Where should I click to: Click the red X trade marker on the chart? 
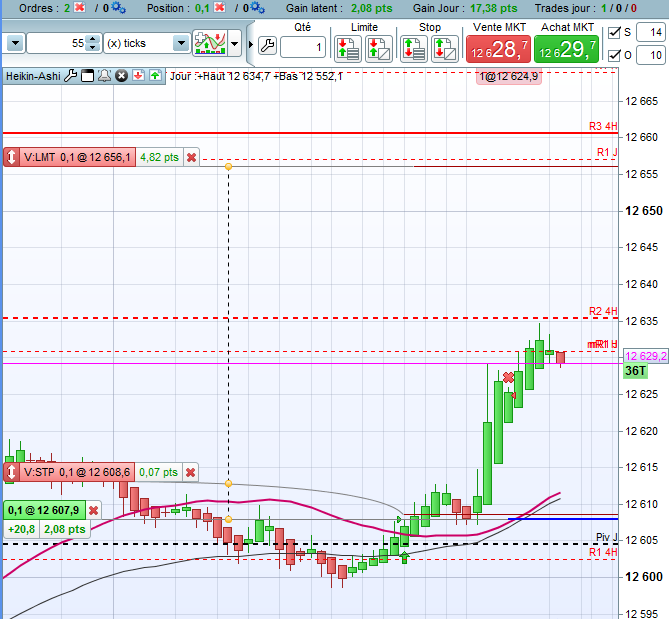(x=508, y=378)
